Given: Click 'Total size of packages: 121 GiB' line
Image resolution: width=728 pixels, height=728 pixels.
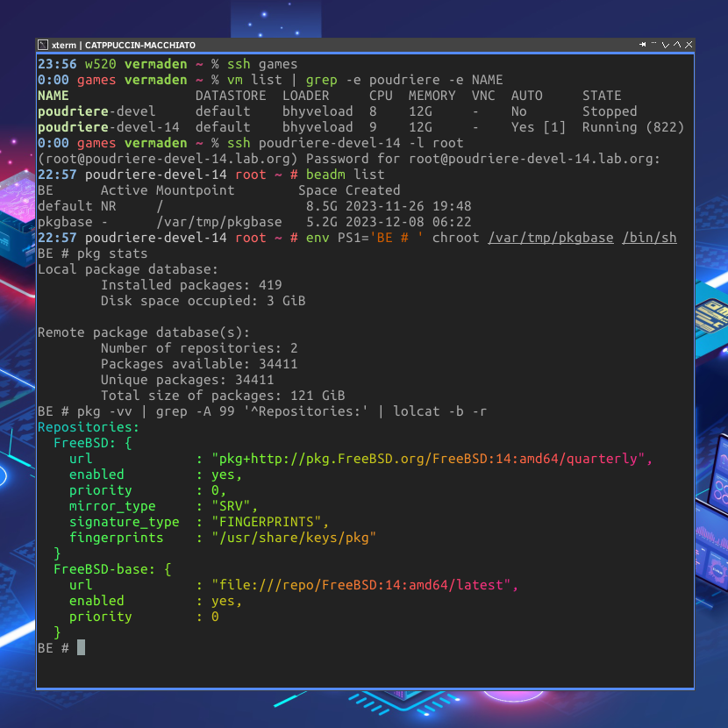Looking at the screenshot, I should 223,396.
